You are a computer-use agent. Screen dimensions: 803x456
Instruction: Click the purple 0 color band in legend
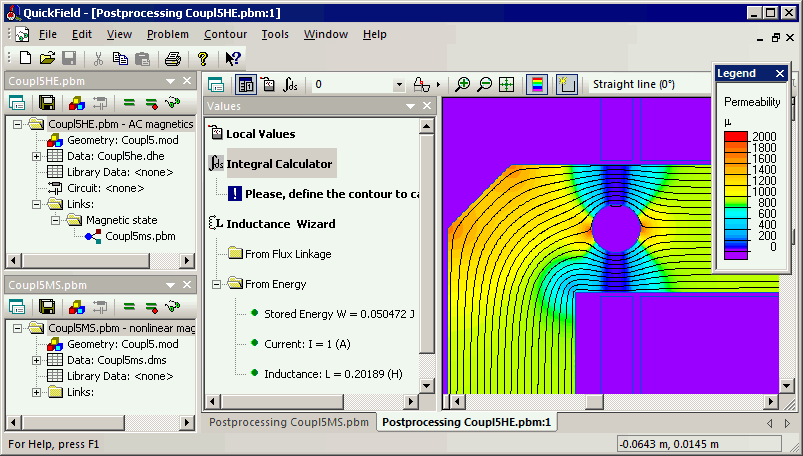[x=736, y=255]
